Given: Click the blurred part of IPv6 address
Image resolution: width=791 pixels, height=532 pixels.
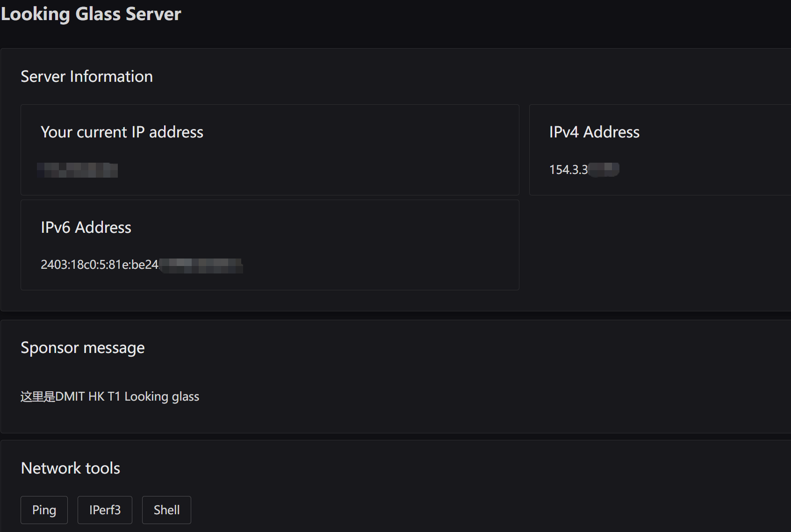Looking at the screenshot, I should 201,266.
